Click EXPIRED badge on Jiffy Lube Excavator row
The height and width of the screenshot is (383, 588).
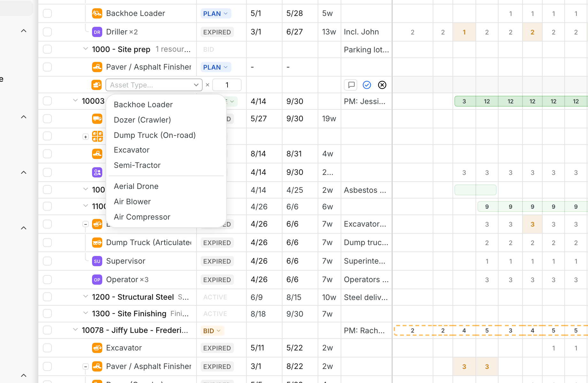click(217, 348)
